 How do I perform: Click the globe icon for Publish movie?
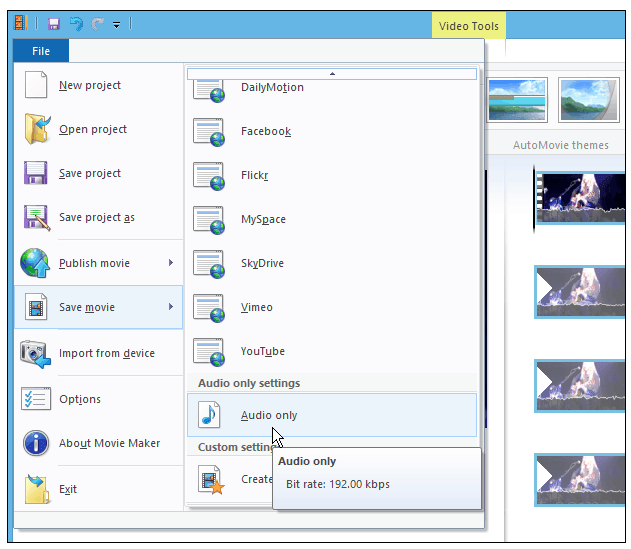tap(35, 263)
